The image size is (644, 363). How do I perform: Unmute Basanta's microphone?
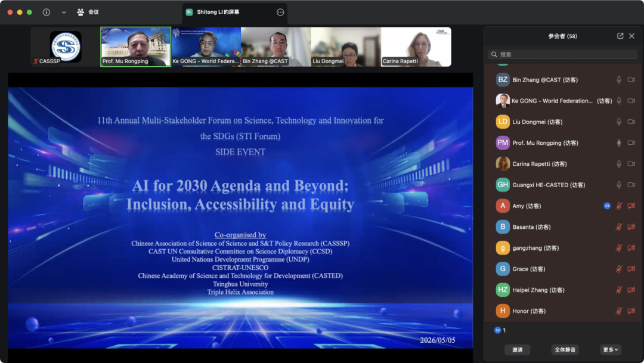click(619, 227)
